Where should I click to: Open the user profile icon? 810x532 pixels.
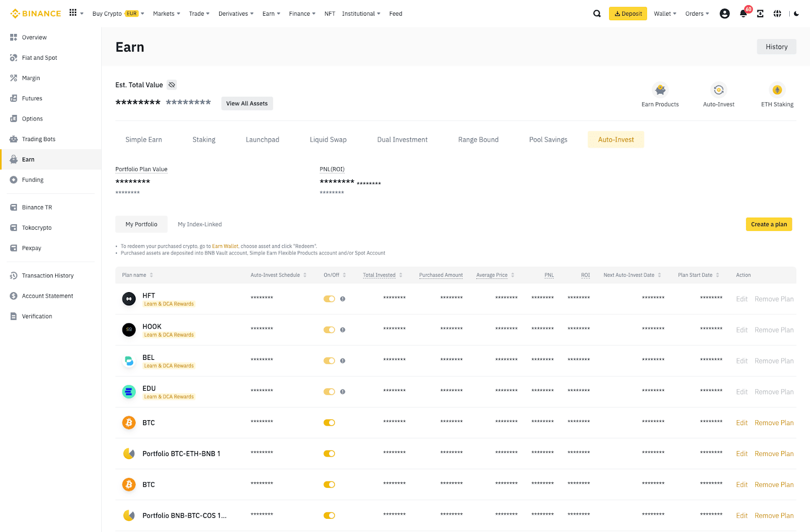pyautogui.click(x=724, y=14)
